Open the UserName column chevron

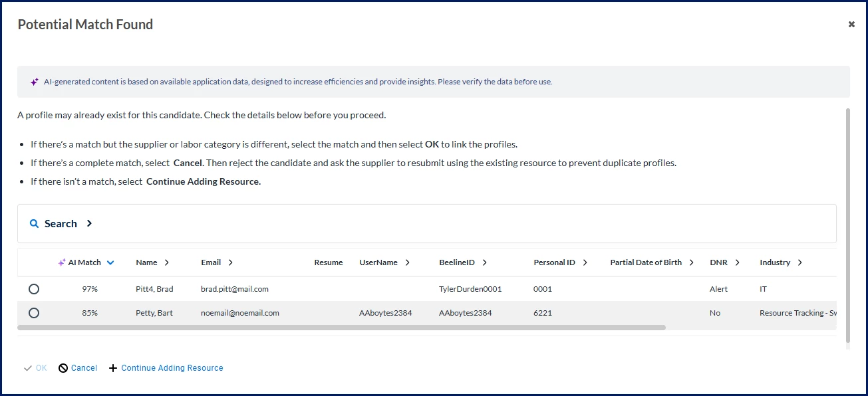pyautogui.click(x=408, y=262)
